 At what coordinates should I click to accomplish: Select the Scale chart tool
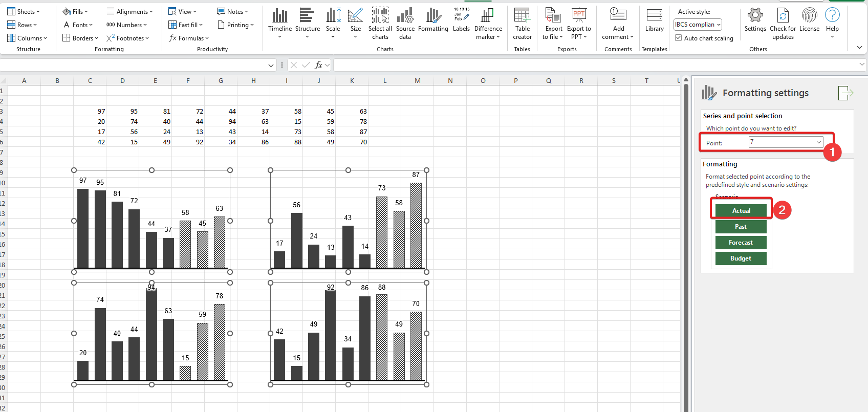(x=333, y=16)
